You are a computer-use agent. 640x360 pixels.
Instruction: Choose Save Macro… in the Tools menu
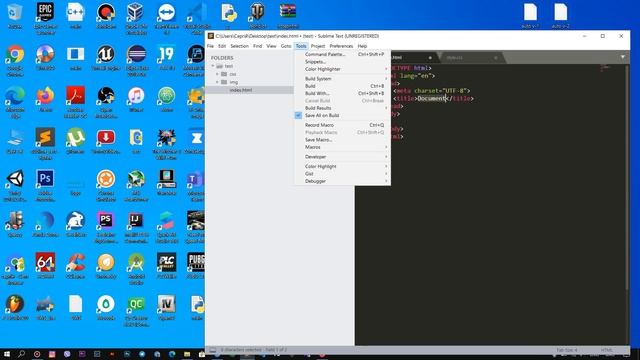(x=342, y=140)
